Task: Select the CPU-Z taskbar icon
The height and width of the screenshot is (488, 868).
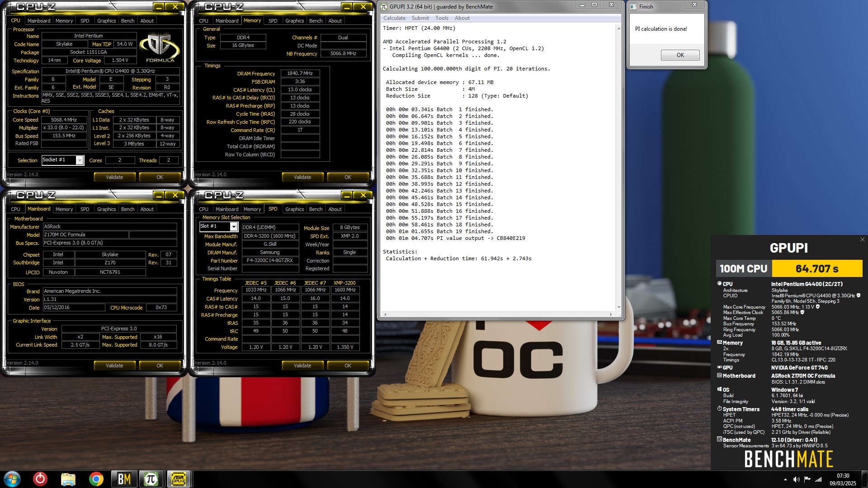Action: tap(179, 479)
